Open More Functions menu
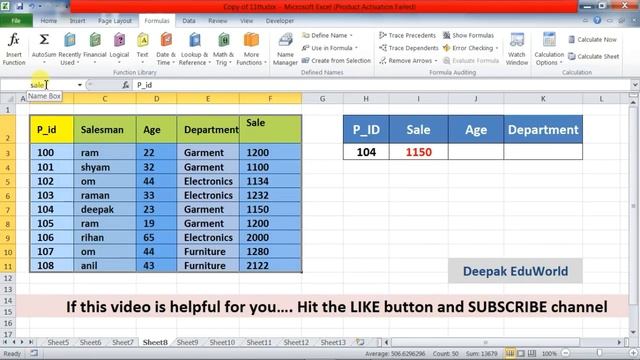Viewport: 640px width, 360px height. pos(251,49)
